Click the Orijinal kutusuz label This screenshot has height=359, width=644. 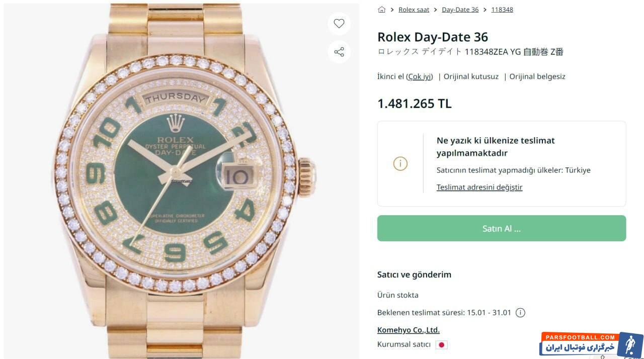(x=471, y=76)
